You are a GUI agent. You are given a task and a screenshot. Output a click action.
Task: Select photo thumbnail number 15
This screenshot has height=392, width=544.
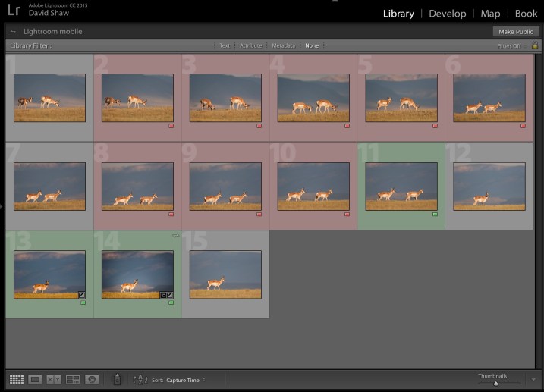(225, 274)
